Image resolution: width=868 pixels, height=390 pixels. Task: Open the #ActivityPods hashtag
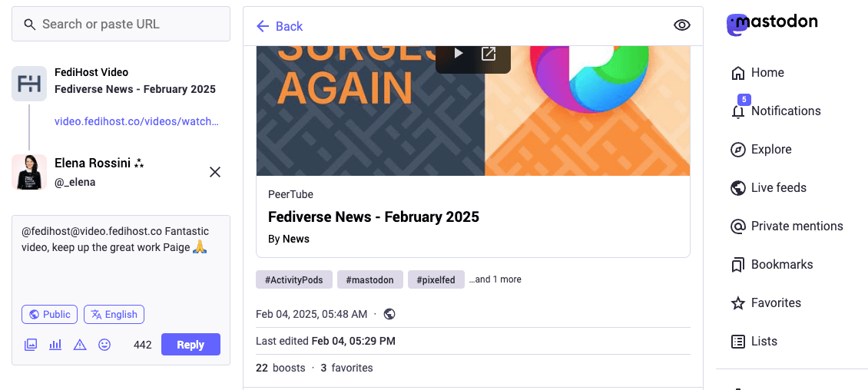(293, 280)
